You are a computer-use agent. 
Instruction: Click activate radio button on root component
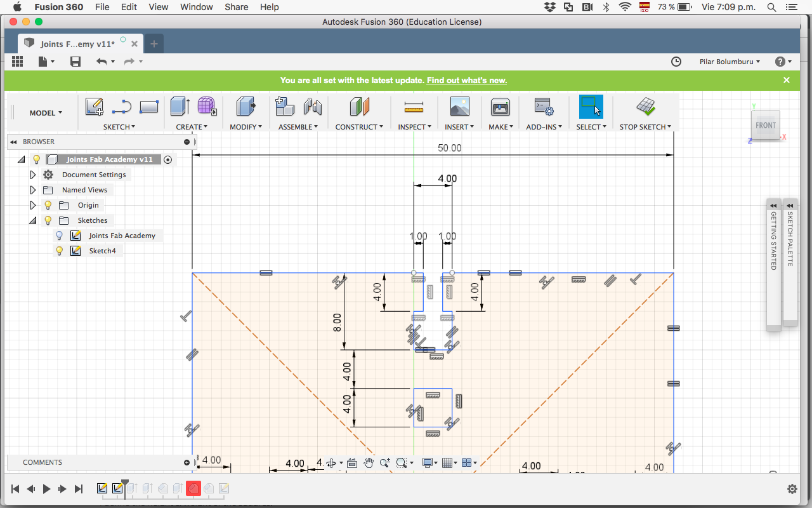(x=167, y=160)
